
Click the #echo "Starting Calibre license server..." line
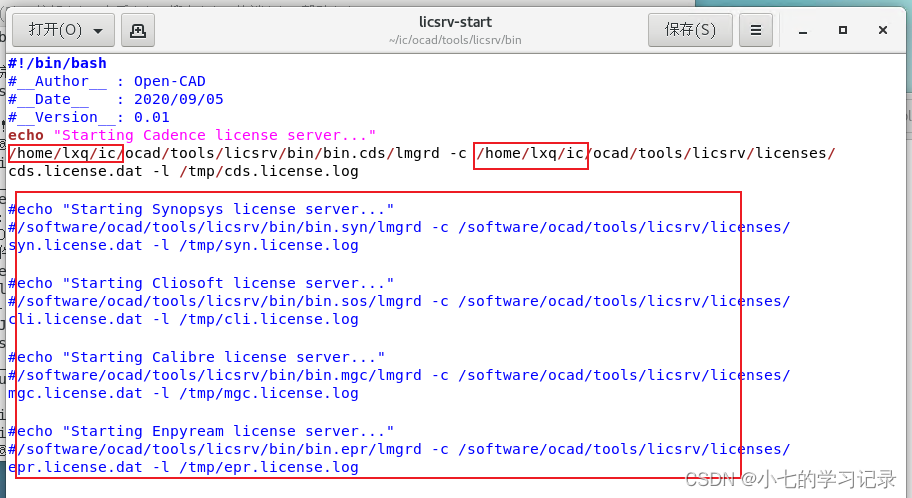point(197,357)
